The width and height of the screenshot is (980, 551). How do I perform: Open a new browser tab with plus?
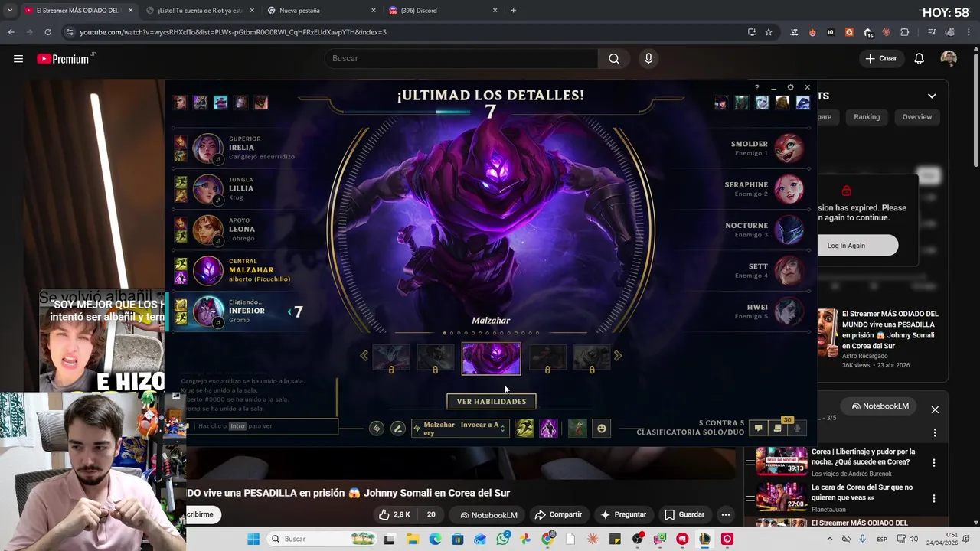[513, 11]
